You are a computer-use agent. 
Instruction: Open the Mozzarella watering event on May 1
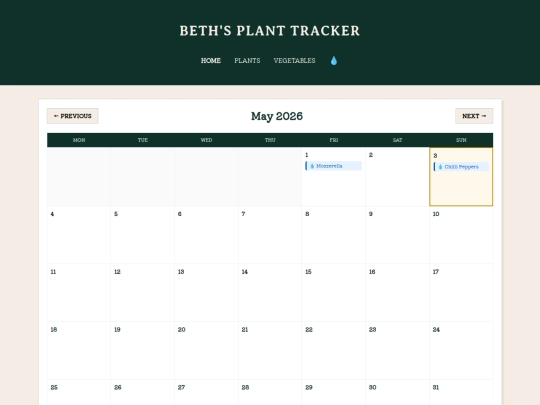click(x=333, y=166)
